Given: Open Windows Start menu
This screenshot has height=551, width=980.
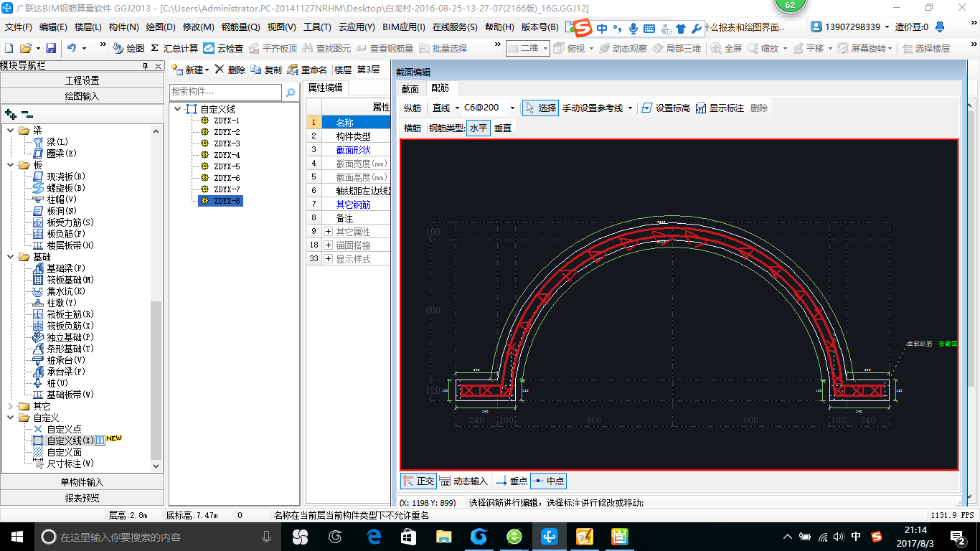Looking at the screenshot, I should click(17, 537).
